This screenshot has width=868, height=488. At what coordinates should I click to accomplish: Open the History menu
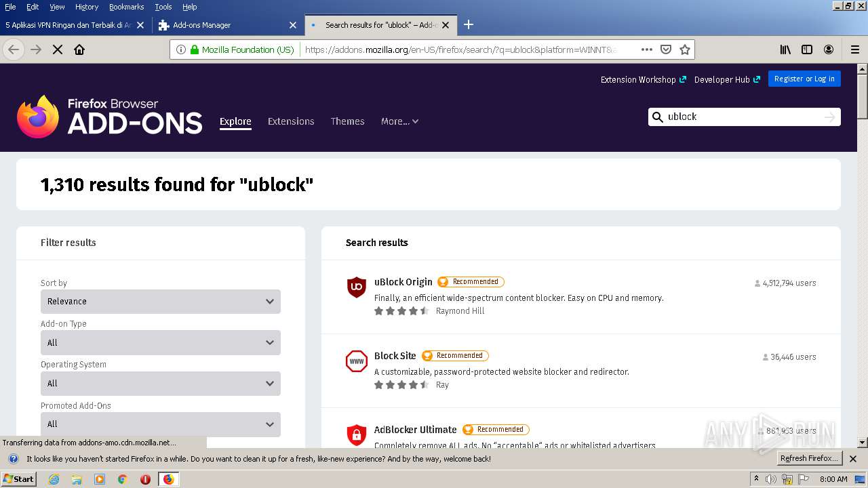coord(87,7)
